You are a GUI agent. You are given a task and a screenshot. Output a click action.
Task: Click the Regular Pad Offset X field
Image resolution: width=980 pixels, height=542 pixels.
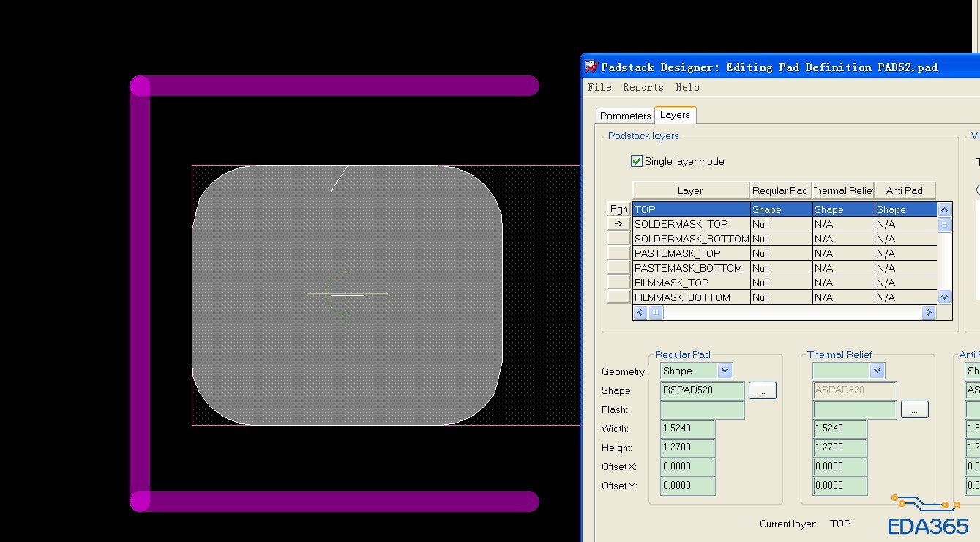pos(687,467)
